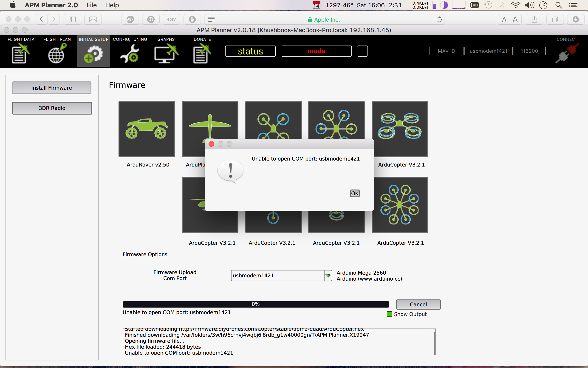Image resolution: width=588 pixels, height=368 pixels.
Task: Click the eBay extension button
Action: pyautogui.click(x=172, y=19)
